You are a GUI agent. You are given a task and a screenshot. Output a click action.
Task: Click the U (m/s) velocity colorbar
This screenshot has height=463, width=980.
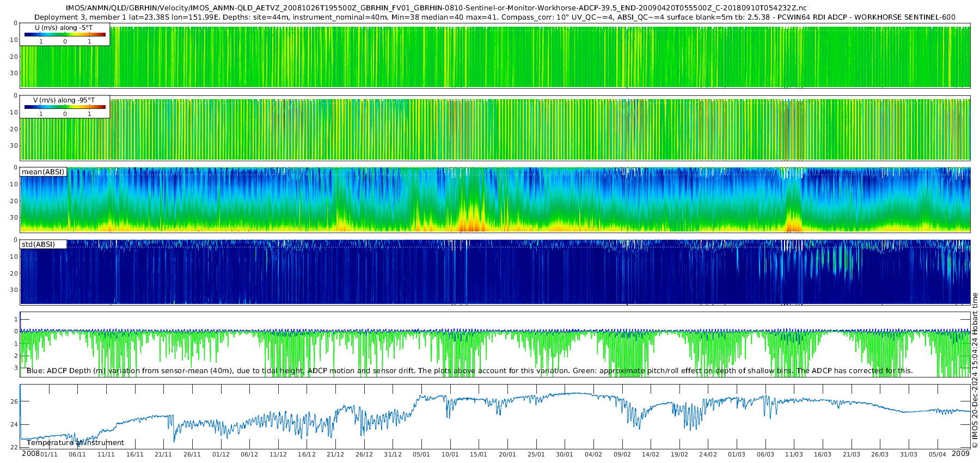pos(65,34)
